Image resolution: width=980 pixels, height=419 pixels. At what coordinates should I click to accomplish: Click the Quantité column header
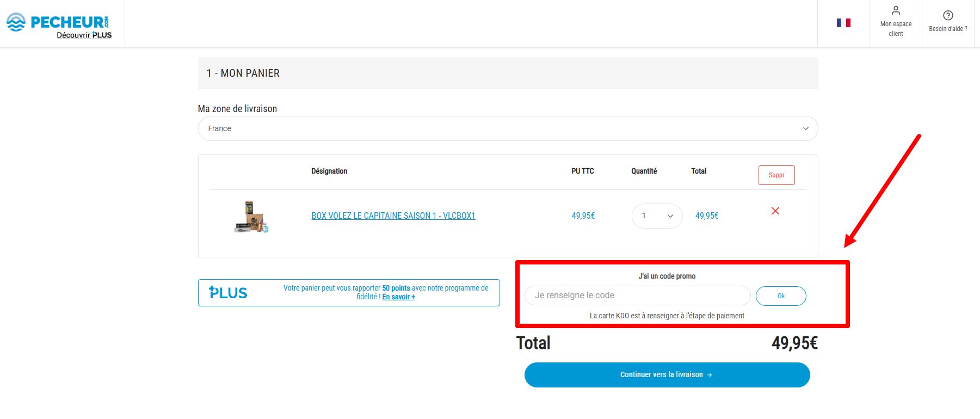pos(644,171)
